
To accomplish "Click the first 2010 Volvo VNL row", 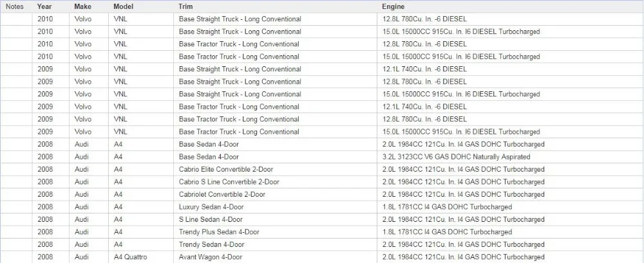I will 322,19.
